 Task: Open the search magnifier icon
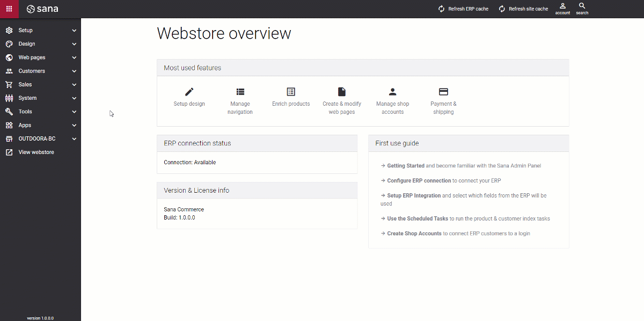[x=582, y=6]
